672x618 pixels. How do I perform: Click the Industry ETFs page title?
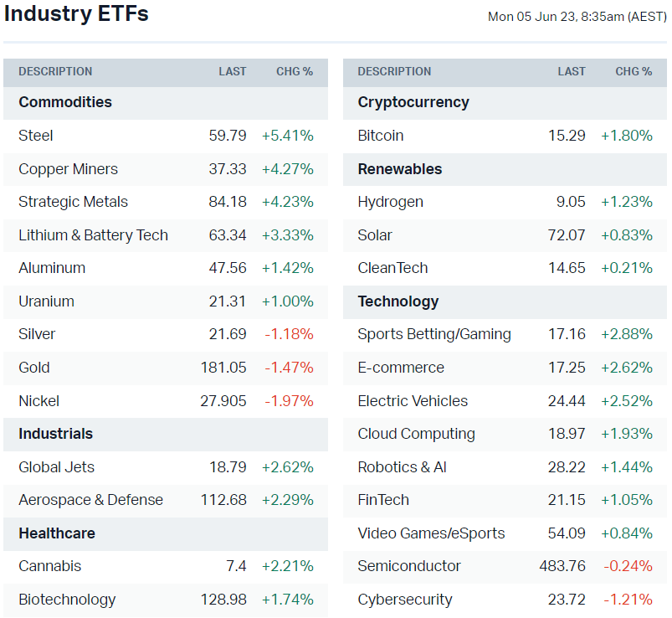pyautogui.click(x=76, y=14)
